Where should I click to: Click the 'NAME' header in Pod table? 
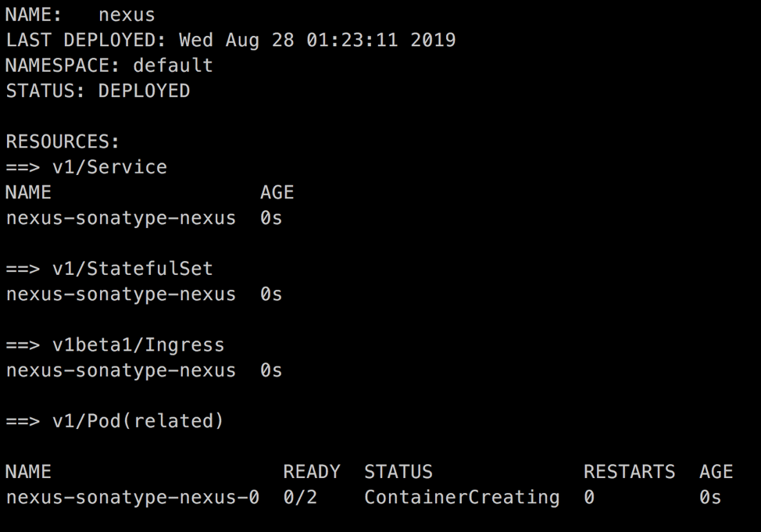tap(28, 471)
